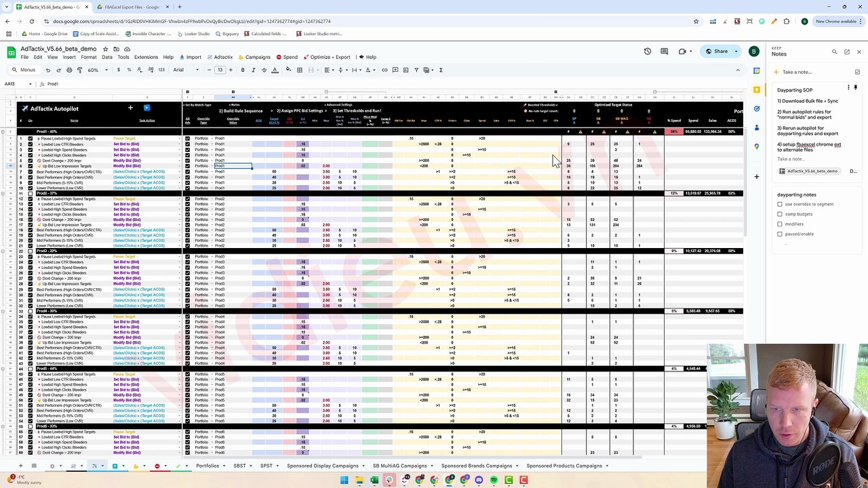
Task: Open the Extensions menu
Action: click(x=146, y=57)
